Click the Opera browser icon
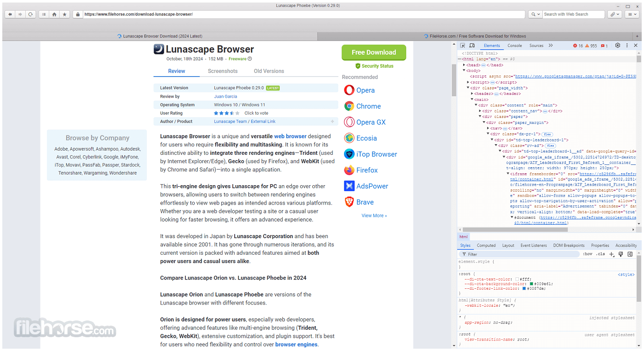This screenshot has height=351, width=644. tap(349, 90)
